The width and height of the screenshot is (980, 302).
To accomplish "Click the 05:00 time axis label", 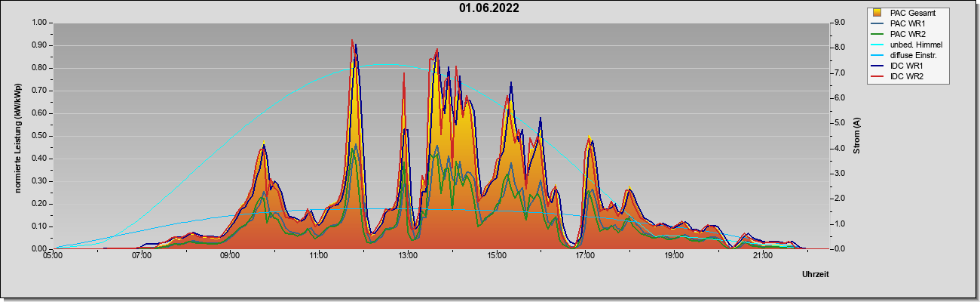I will click(x=53, y=255).
